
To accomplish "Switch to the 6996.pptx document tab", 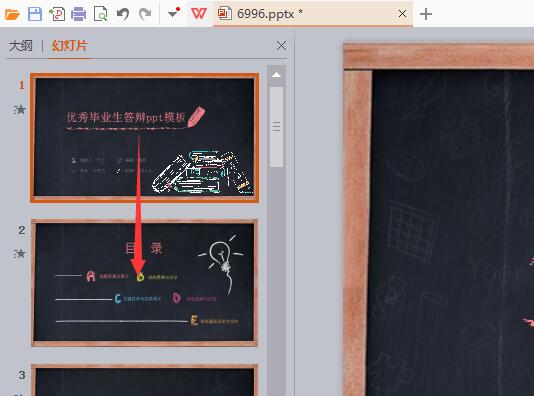I will click(x=313, y=14).
